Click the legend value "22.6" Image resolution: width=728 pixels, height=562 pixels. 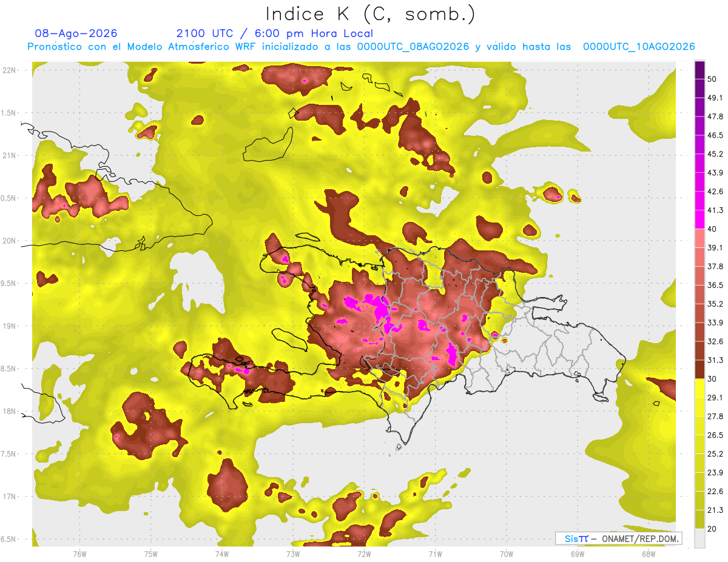(x=715, y=492)
